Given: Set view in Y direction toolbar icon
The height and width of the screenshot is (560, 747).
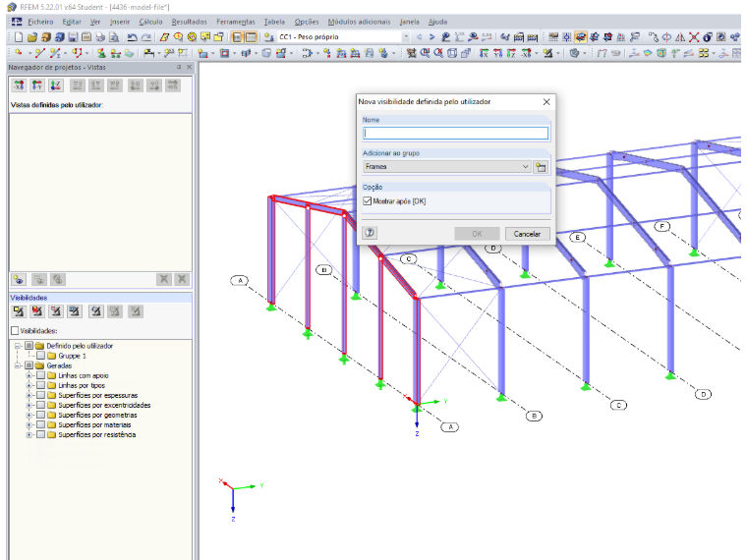Looking at the screenshot, I should (497, 53).
